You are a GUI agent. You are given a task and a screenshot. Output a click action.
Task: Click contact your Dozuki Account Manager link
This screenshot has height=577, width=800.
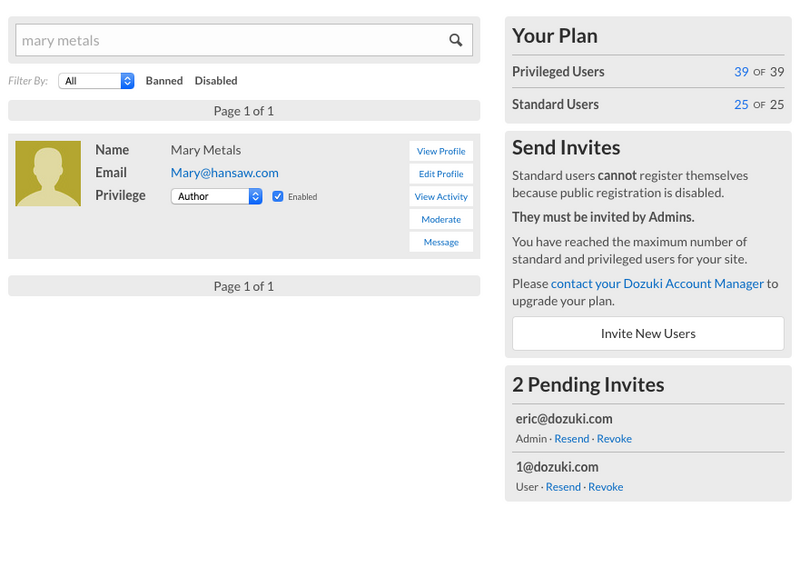657,284
